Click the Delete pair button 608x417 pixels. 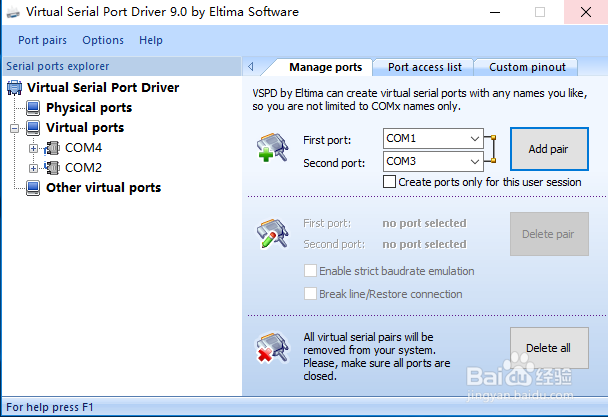pos(549,234)
